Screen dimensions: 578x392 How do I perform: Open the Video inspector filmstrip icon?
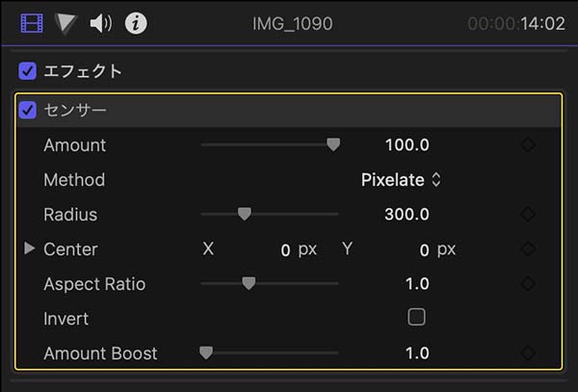pos(32,23)
